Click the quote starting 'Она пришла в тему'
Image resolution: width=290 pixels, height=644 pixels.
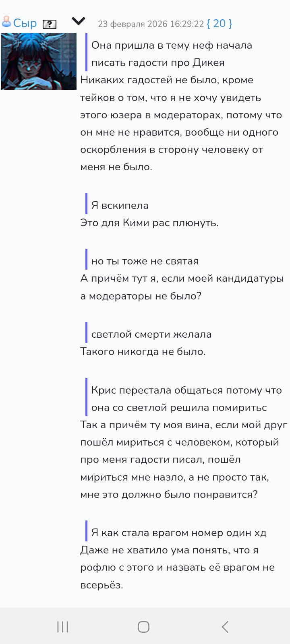172,54
